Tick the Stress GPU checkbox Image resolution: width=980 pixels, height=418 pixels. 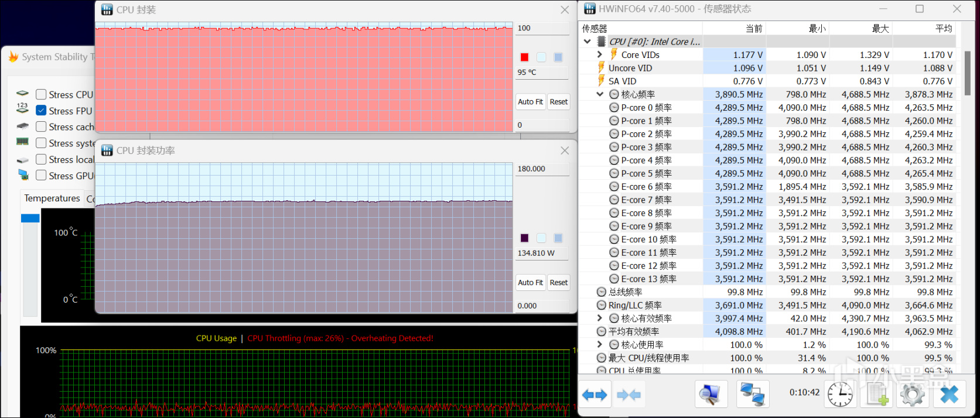click(x=41, y=176)
